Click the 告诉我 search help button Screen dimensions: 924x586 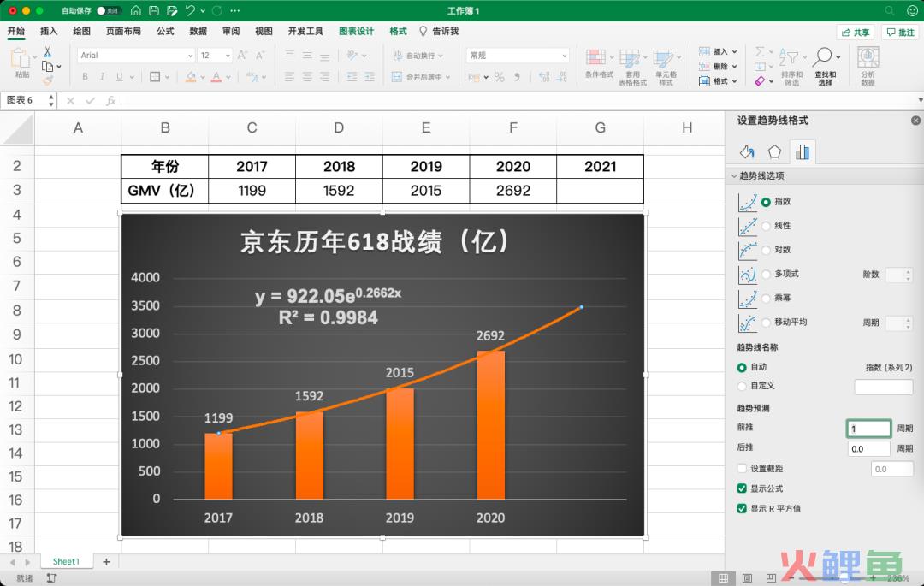tap(439, 31)
